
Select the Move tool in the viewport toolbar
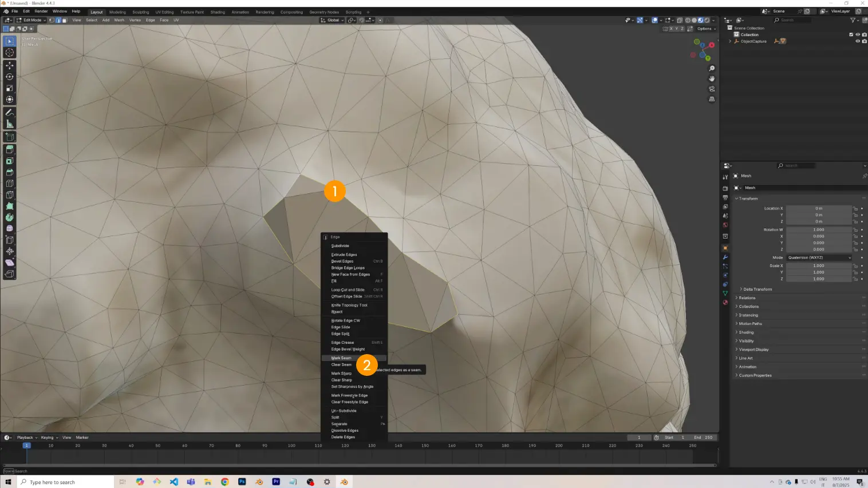point(10,65)
